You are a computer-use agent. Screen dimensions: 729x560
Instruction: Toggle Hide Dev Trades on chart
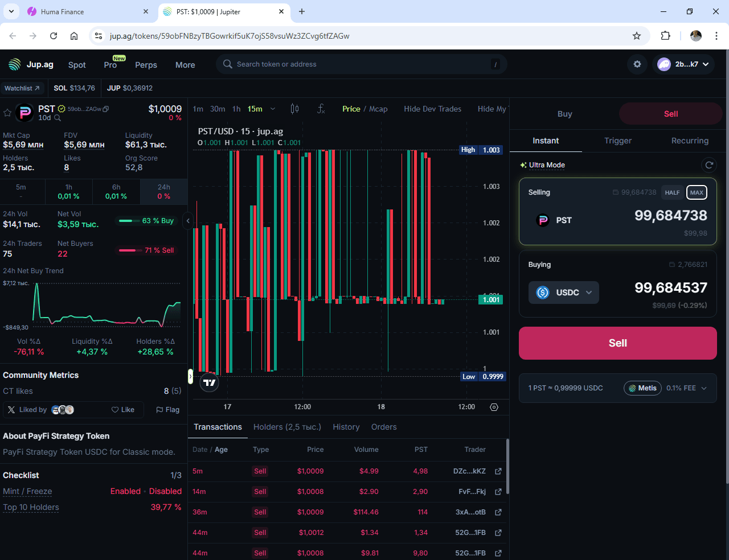pyautogui.click(x=432, y=109)
